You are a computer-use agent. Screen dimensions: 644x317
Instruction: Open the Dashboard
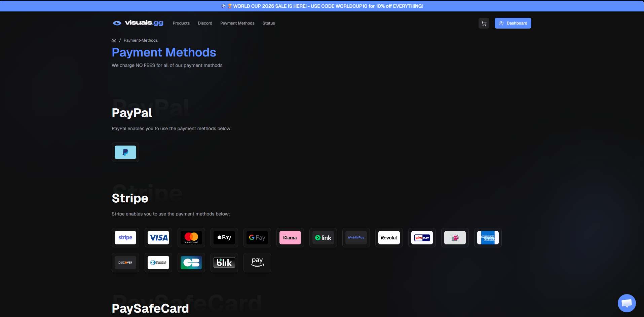pyautogui.click(x=513, y=23)
